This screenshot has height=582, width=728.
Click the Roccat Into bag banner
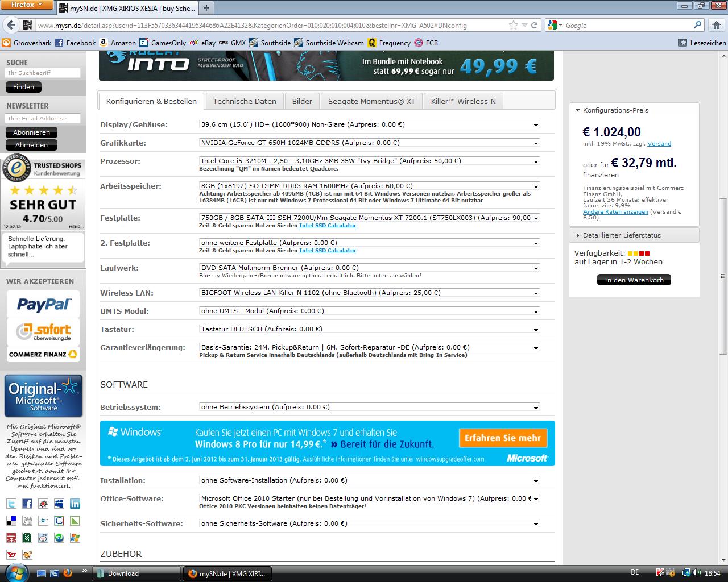326,65
